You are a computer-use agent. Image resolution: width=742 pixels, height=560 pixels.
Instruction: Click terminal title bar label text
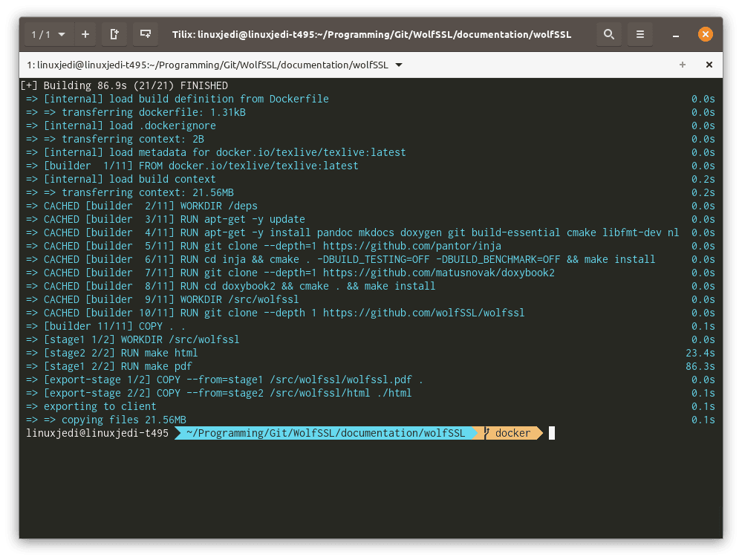click(208, 65)
